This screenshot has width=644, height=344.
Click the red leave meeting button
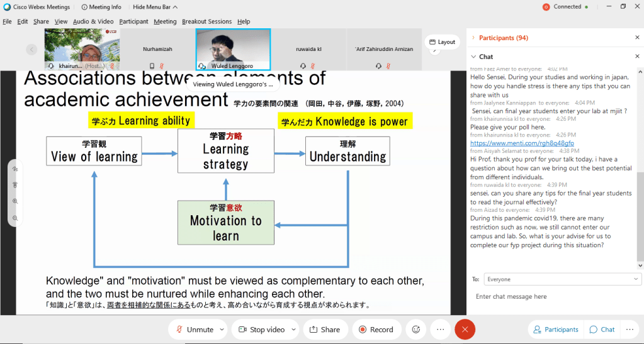[x=465, y=330]
